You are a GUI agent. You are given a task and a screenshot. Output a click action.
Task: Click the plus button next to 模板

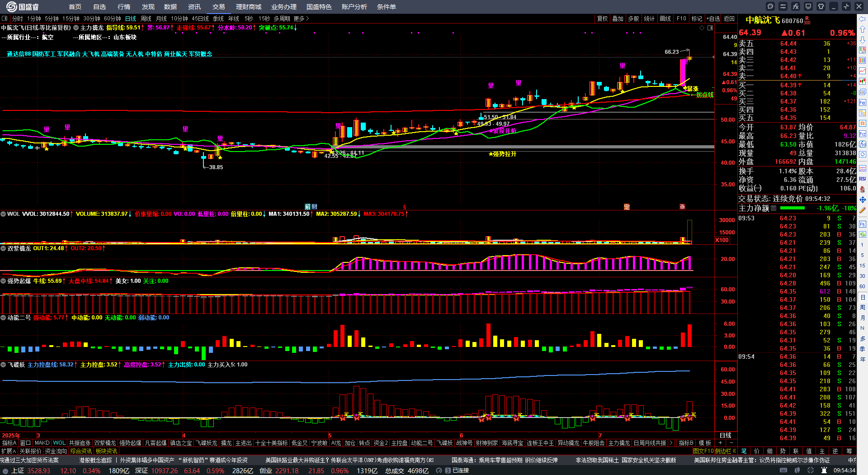(720, 443)
